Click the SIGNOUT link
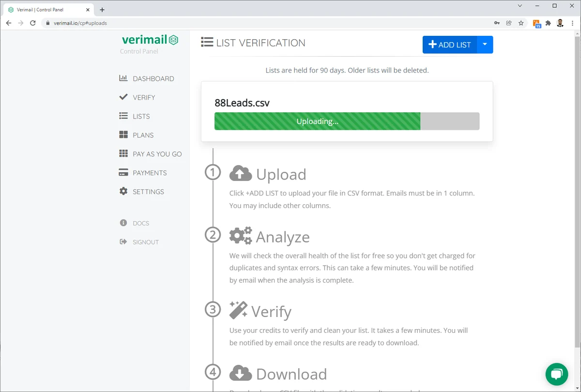The image size is (581, 392). 146,242
